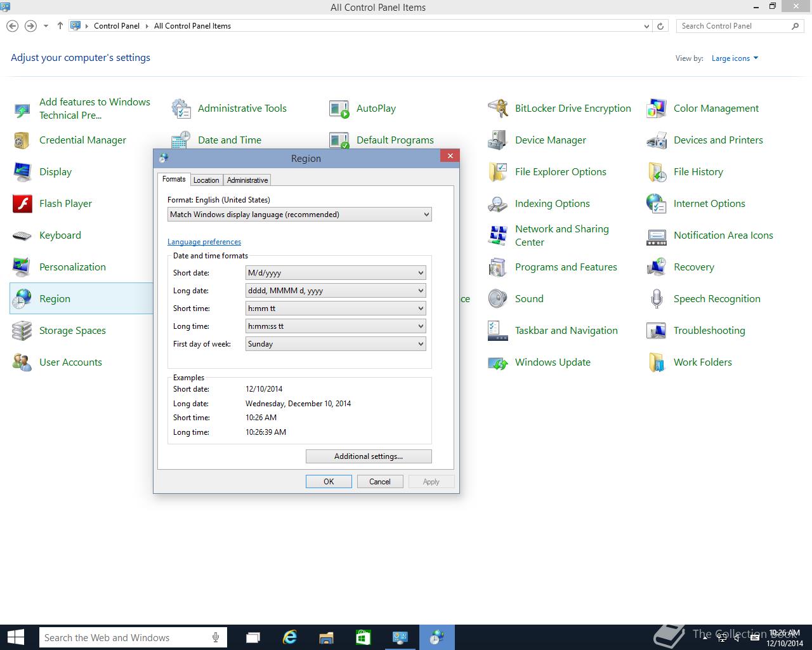Expand the Format language dropdown
812x650 pixels.
(299, 215)
